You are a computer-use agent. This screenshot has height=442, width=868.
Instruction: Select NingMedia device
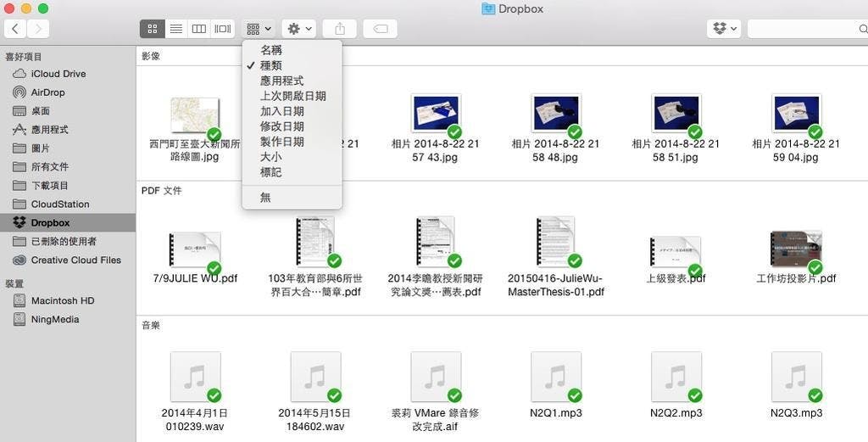(x=68, y=320)
